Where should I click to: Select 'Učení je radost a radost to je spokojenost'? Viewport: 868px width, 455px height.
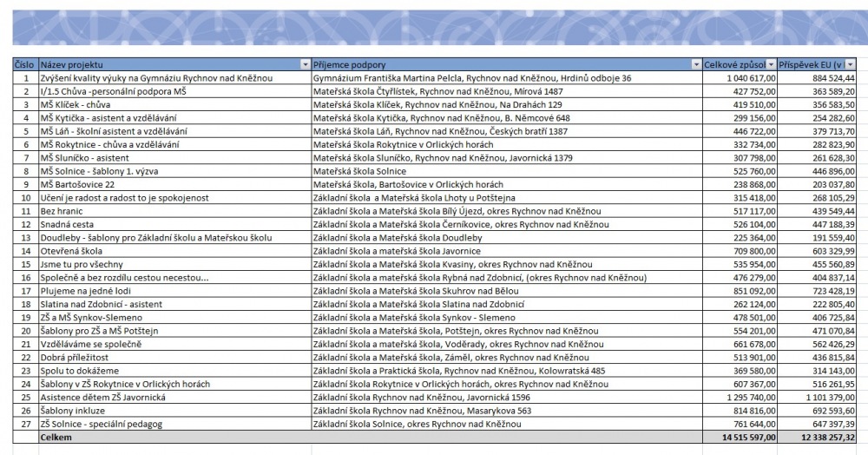[175, 198]
